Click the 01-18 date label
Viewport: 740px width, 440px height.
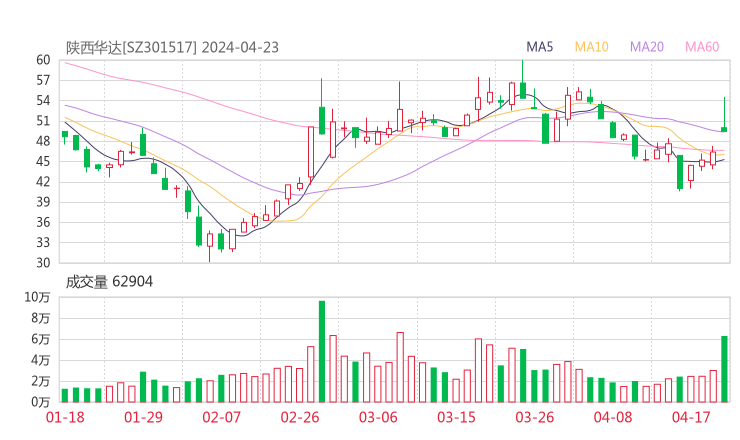tap(65, 417)
